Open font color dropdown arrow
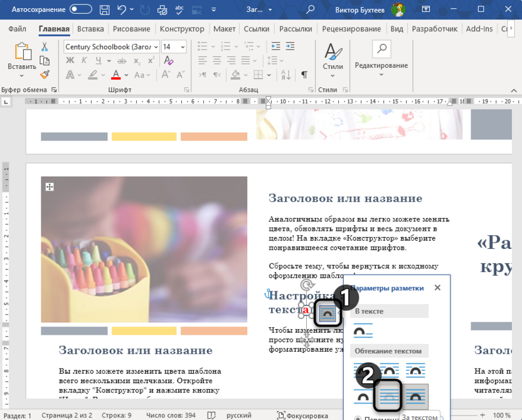 [x=127, y=75]
